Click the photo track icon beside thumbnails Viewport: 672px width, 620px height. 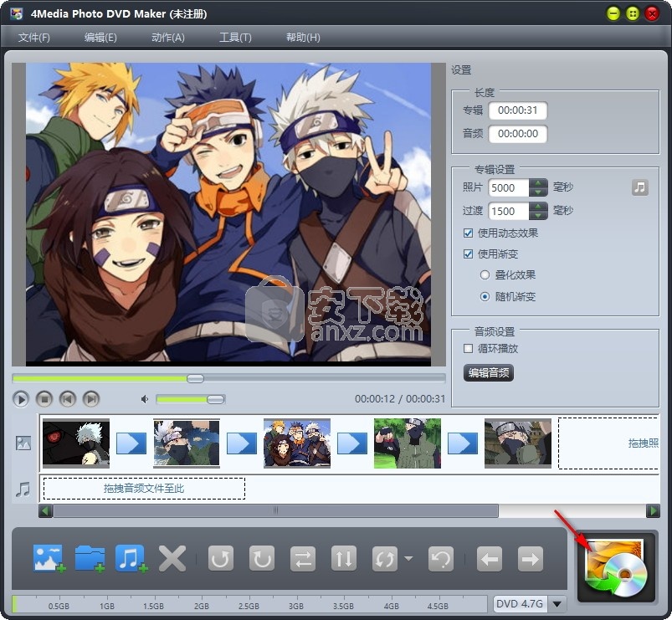pyautogui.click(x=23, y=443)
